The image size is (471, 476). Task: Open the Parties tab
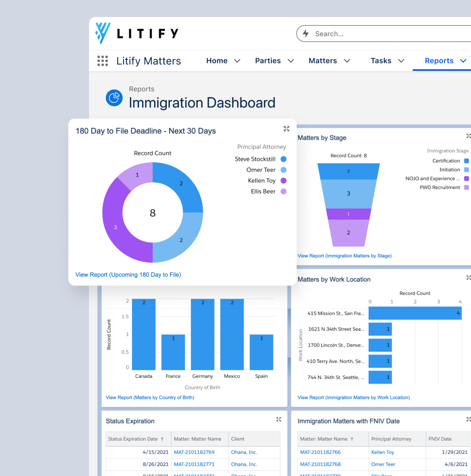(268, 61)
